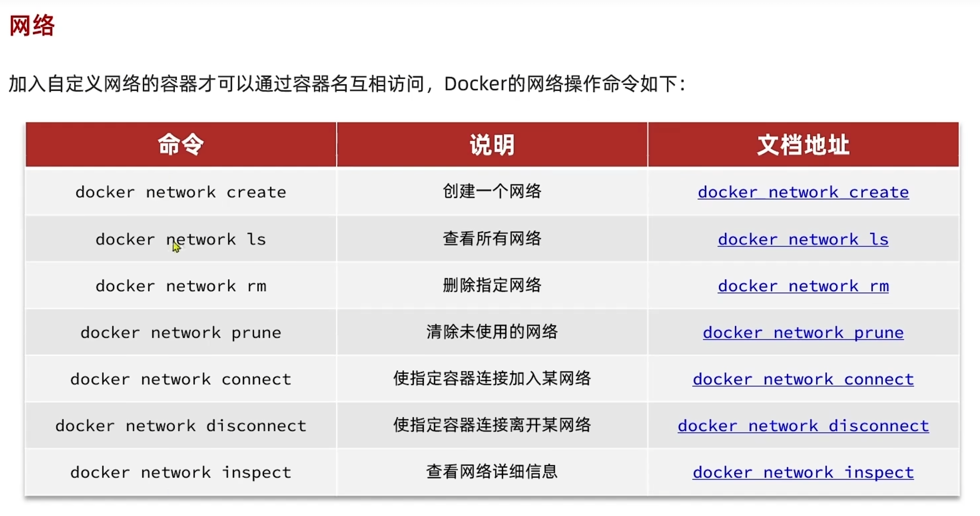Screen dimensions: 980x516
Task: Click the plain docker network create command cell
Action: pos(181,192)
